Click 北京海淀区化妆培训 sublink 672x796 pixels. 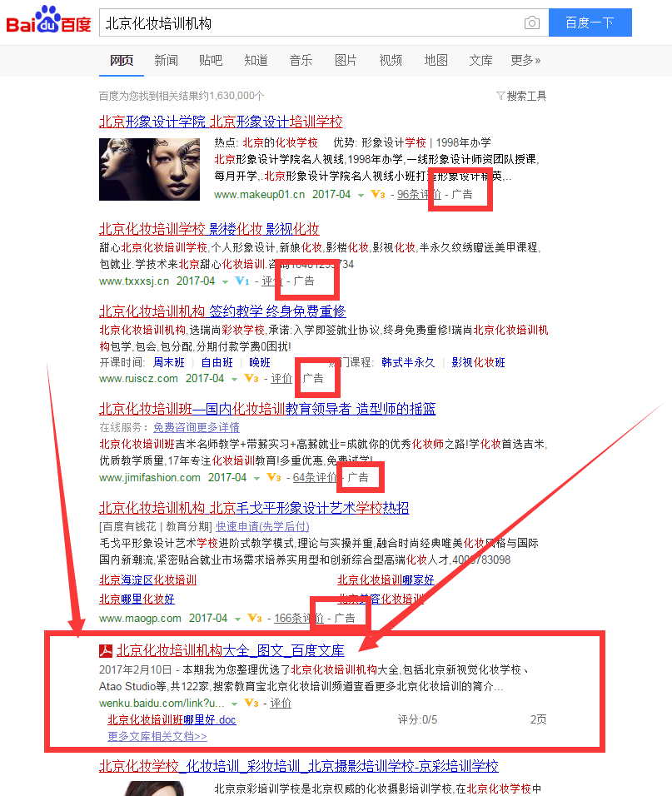tap(147, 580)
